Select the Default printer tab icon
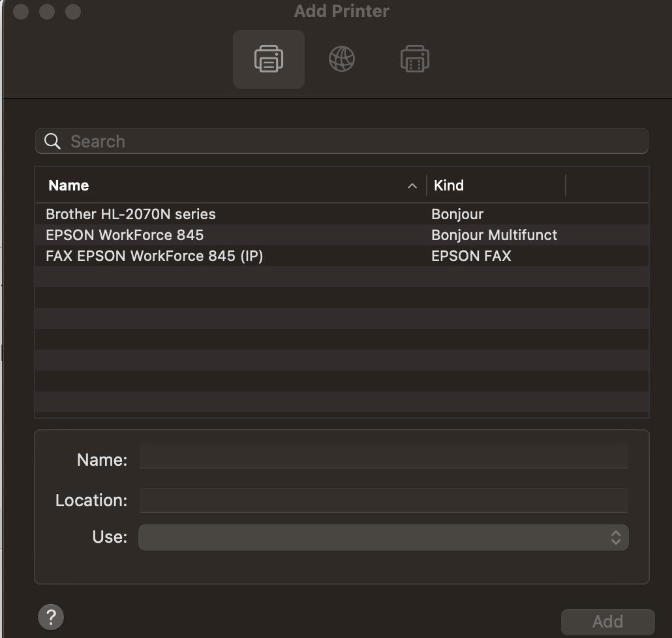 [x=269, y=59]
